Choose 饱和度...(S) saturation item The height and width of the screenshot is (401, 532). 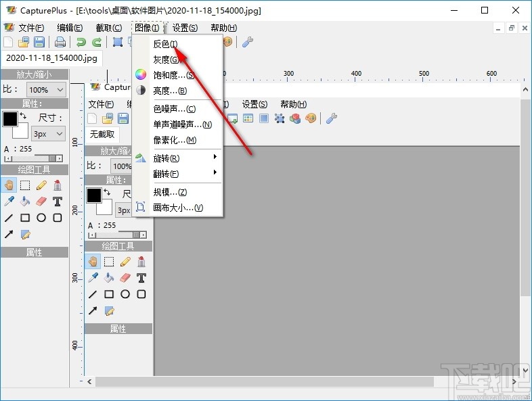click(177, 75)
